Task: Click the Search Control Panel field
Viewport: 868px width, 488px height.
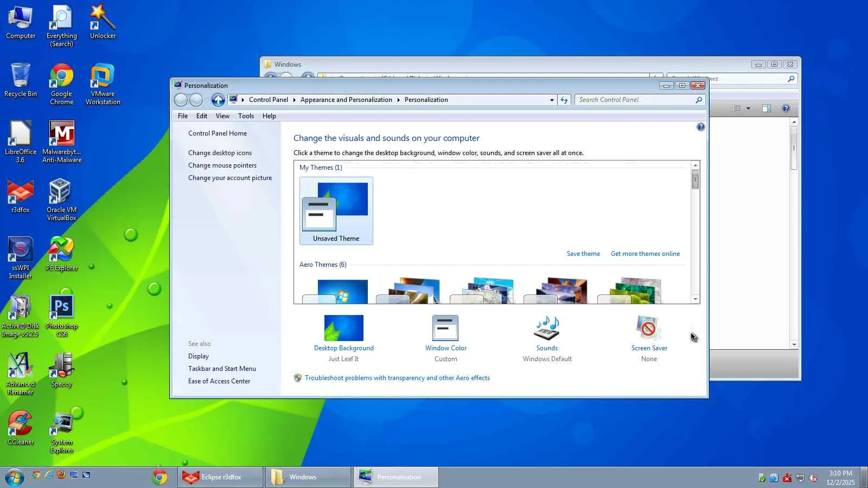Action: [x=635, y=100]
